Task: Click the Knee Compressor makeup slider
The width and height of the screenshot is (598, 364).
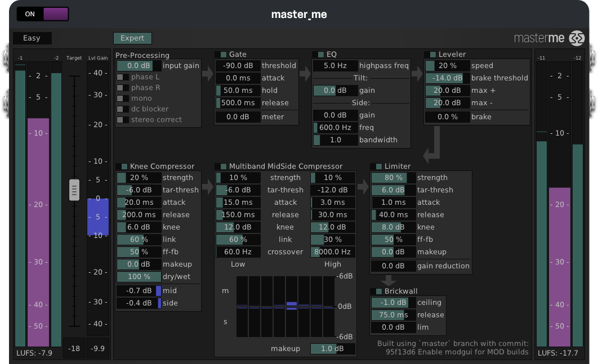Action: point(139,264)
